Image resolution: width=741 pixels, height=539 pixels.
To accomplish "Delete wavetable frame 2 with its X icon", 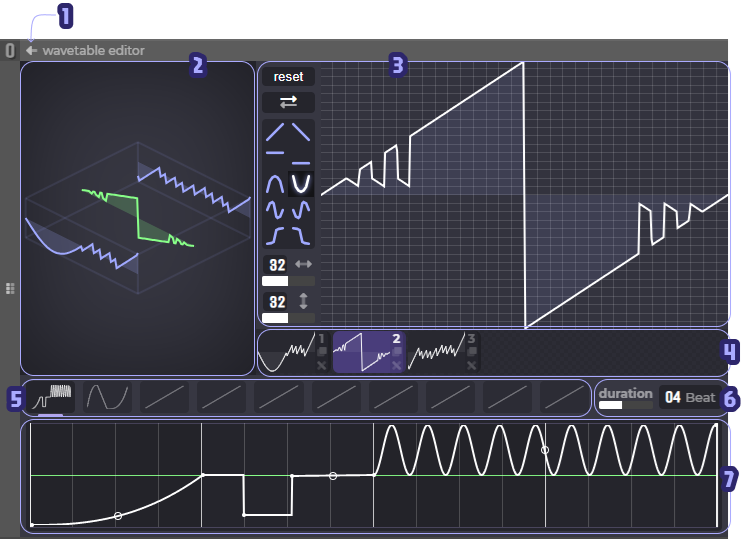I will pos(397,366).
